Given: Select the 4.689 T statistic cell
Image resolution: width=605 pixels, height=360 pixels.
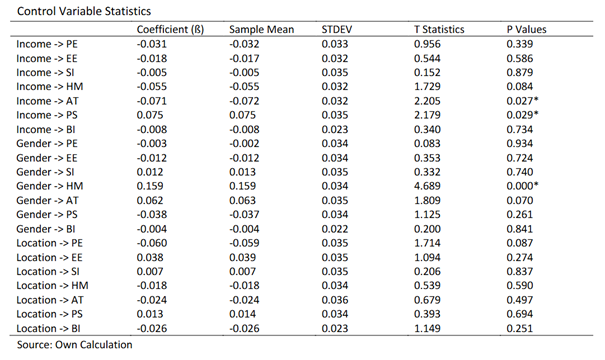Looking at the screenshot, I should point(427,186).
